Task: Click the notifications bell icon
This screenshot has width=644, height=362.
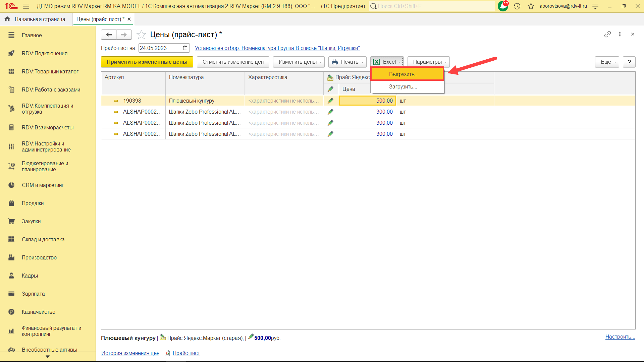Action: [x=502, y=6]
